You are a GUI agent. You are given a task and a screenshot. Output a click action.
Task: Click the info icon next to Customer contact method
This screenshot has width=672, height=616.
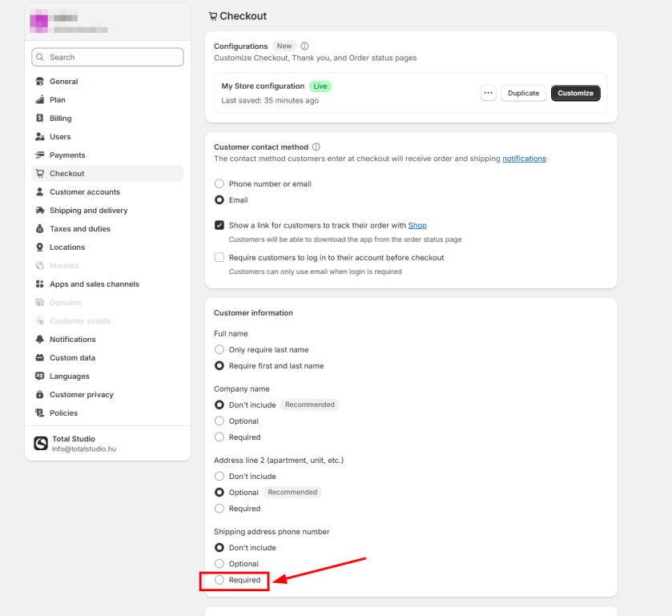point(316,147)
